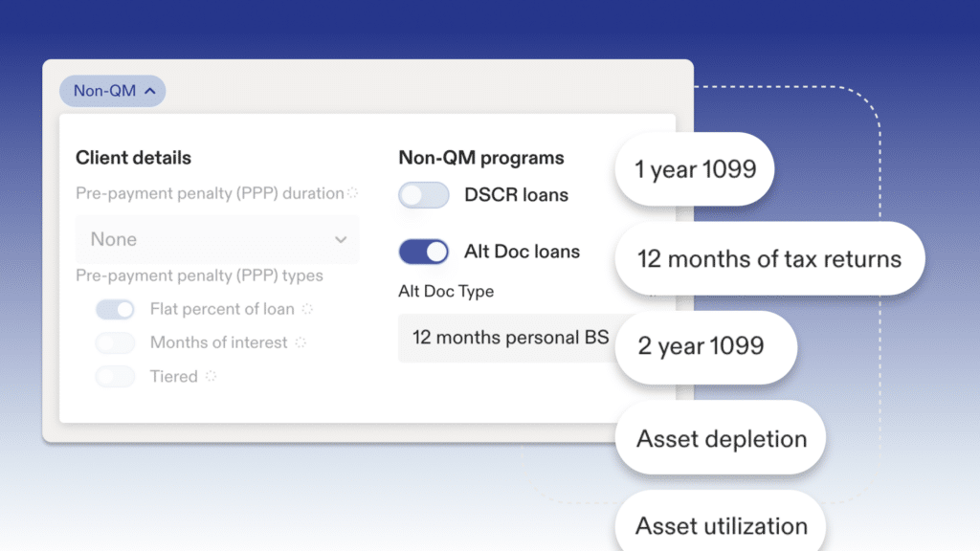Turn off Flat percent of loan switch
Screen dimensions: 980x551
pyautogui.click(x=115, y=309)
